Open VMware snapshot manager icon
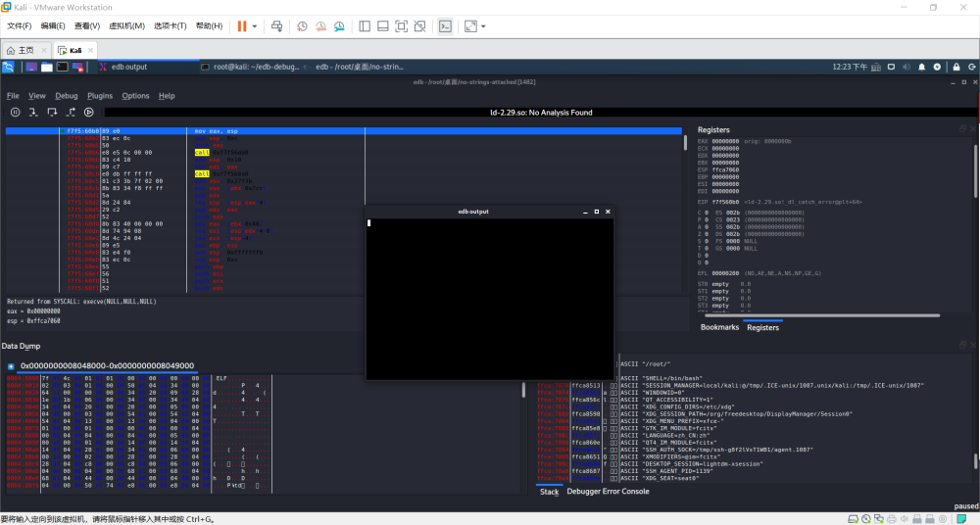 pyautogui.click(x=339, y=26)
